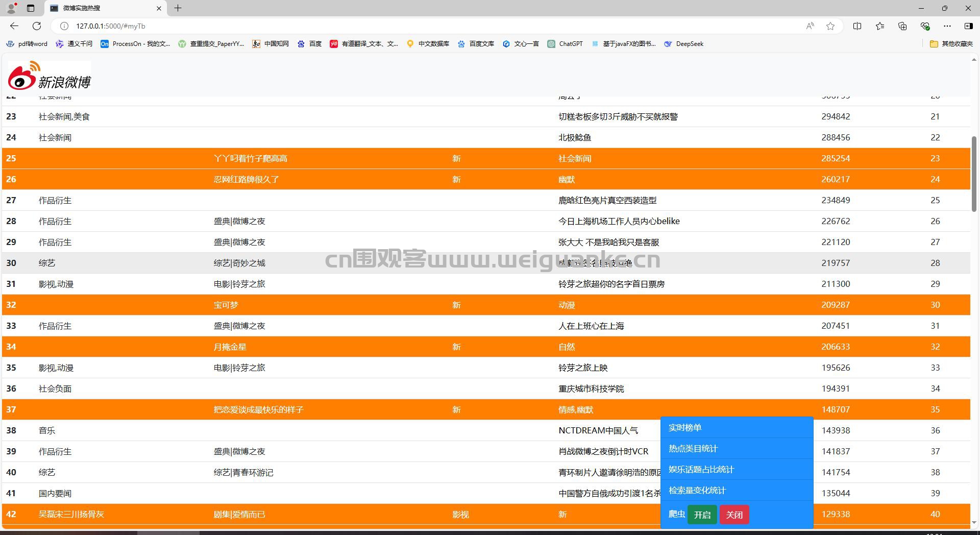Open the DeepSeek bookmark
Image resolution: width=980 pixels, height=535 pixels.
684,44
